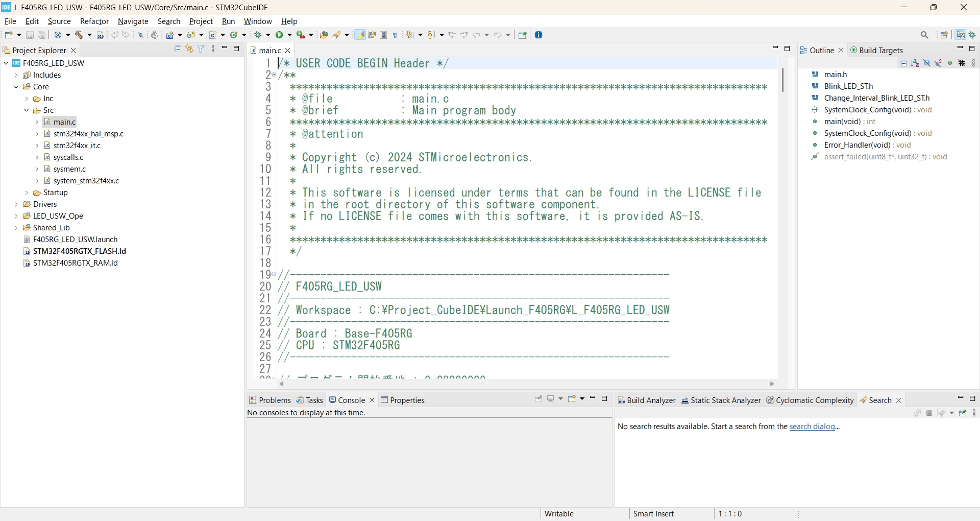
Task: Open dropdown arrow beside Build hammer
Action: pos(89,35)
